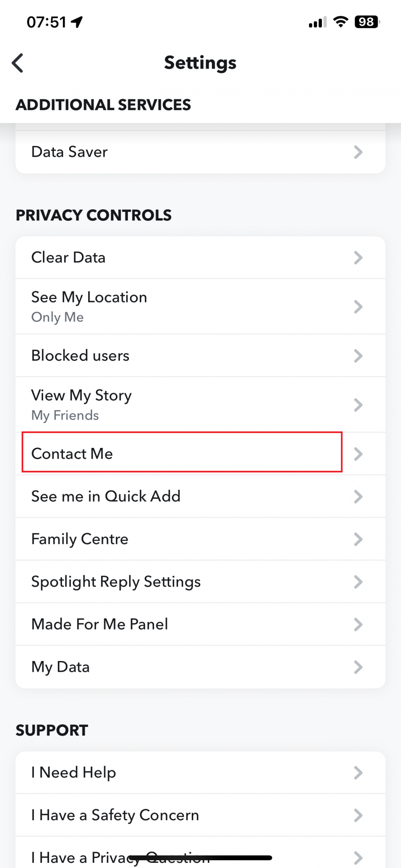Expand the Clear Data chevron arrow

coord(358,257)
